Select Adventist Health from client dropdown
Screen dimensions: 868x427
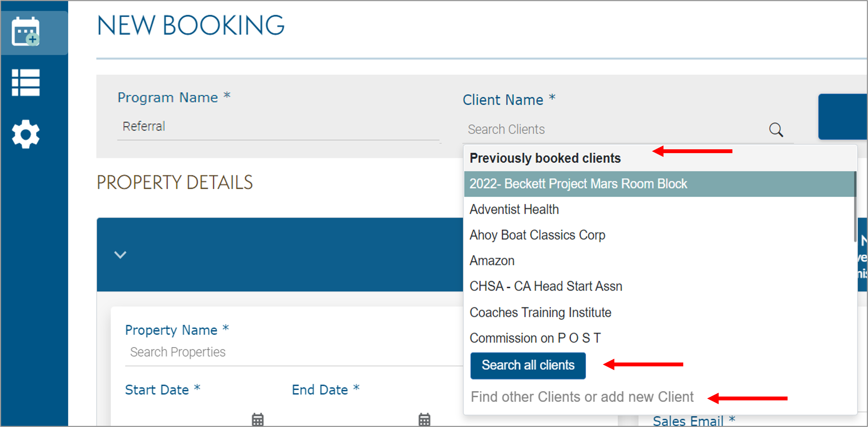[x=514, y=209]
